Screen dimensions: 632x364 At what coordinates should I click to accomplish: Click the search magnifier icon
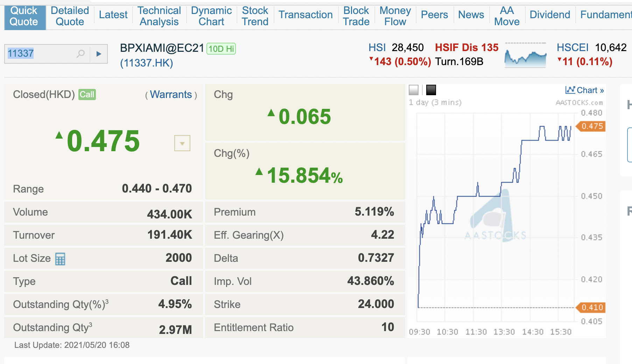81,54
